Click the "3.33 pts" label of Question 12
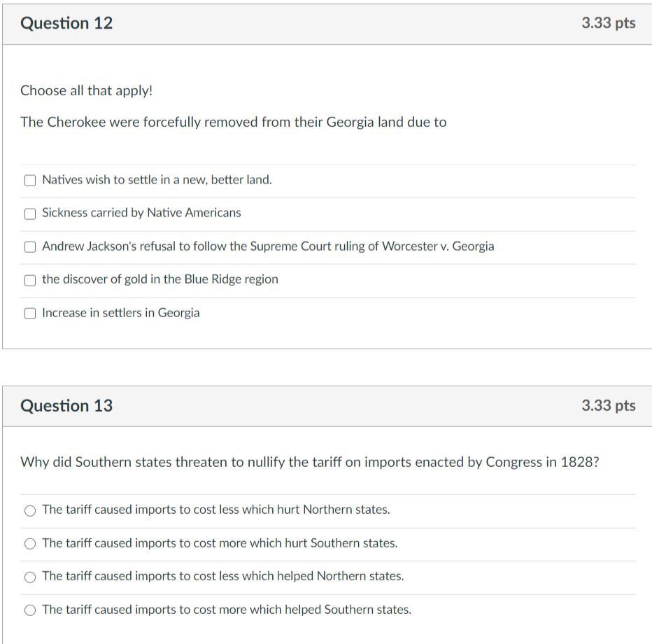The image size is (652, 644). tap(608, 23)
